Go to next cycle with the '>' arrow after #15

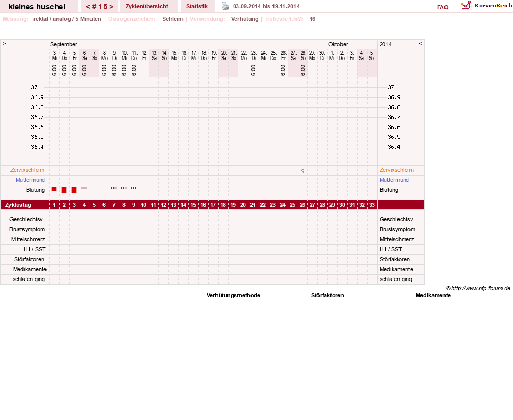[x=111, y=7]
